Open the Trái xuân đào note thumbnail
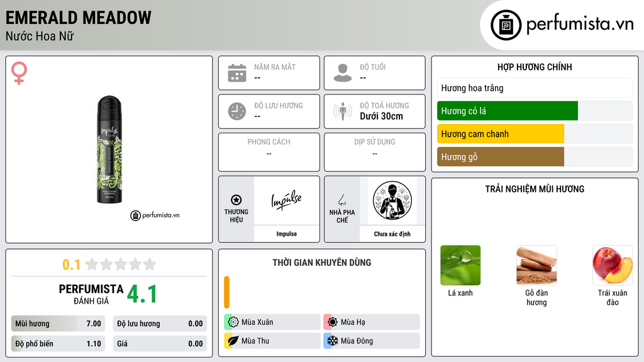This screenshot has width=644, height=362. tap(613, 265)
